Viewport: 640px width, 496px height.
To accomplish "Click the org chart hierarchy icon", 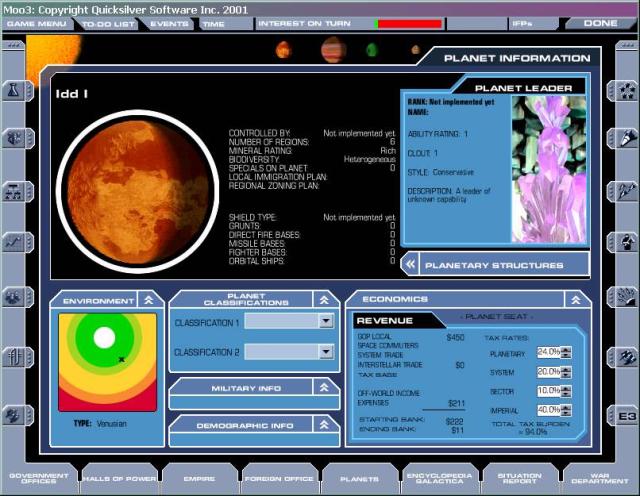I will [15, 192].
